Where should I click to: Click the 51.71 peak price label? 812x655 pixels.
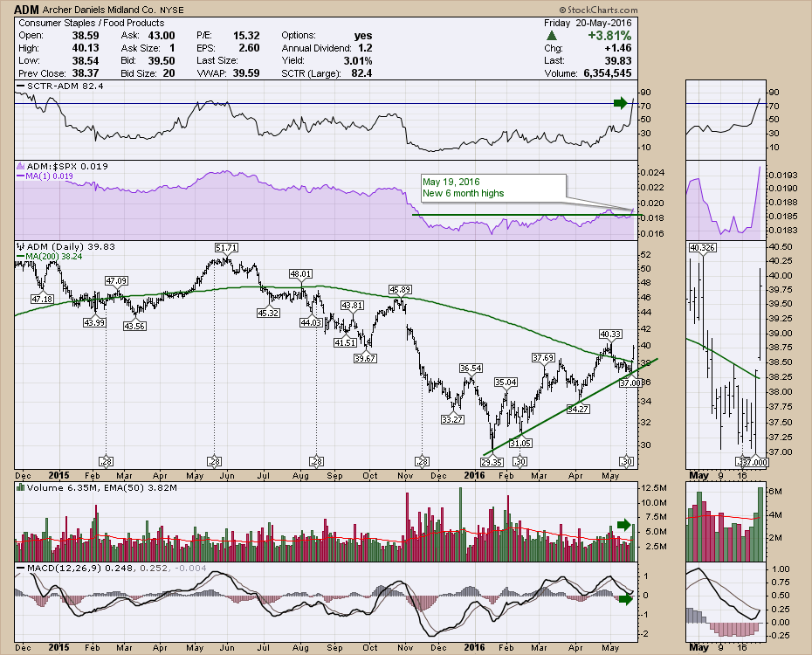227,248
